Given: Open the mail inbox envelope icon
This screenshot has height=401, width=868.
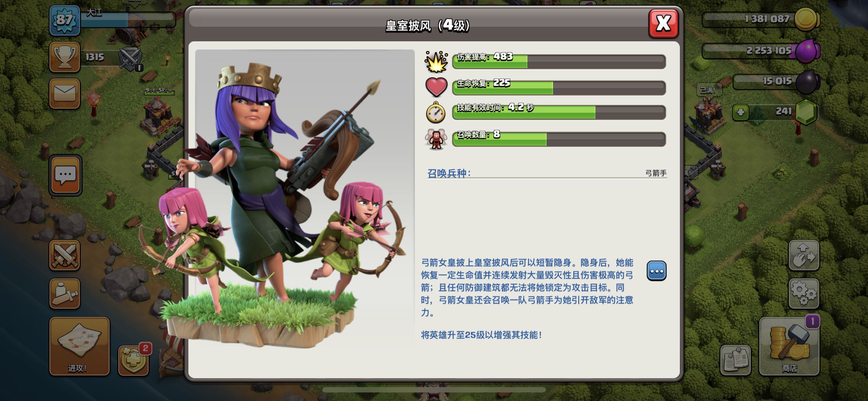Looking at the screenshot, I should pos(65,93).
